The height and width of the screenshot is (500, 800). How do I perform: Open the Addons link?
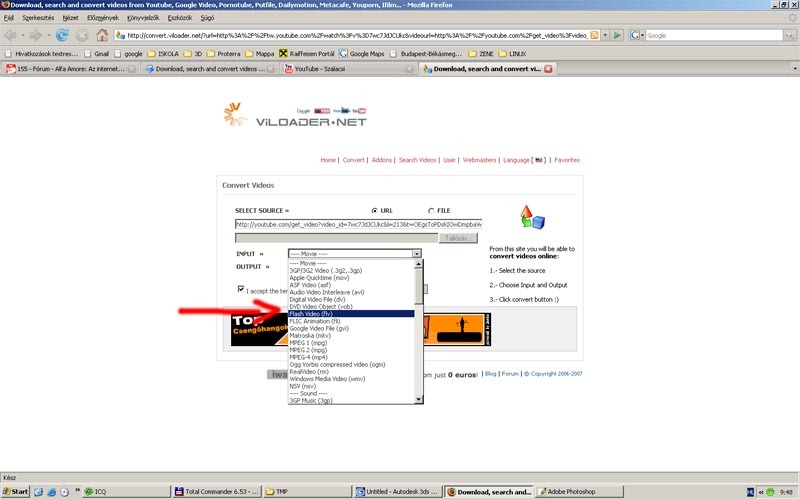(x=382, y=160)
